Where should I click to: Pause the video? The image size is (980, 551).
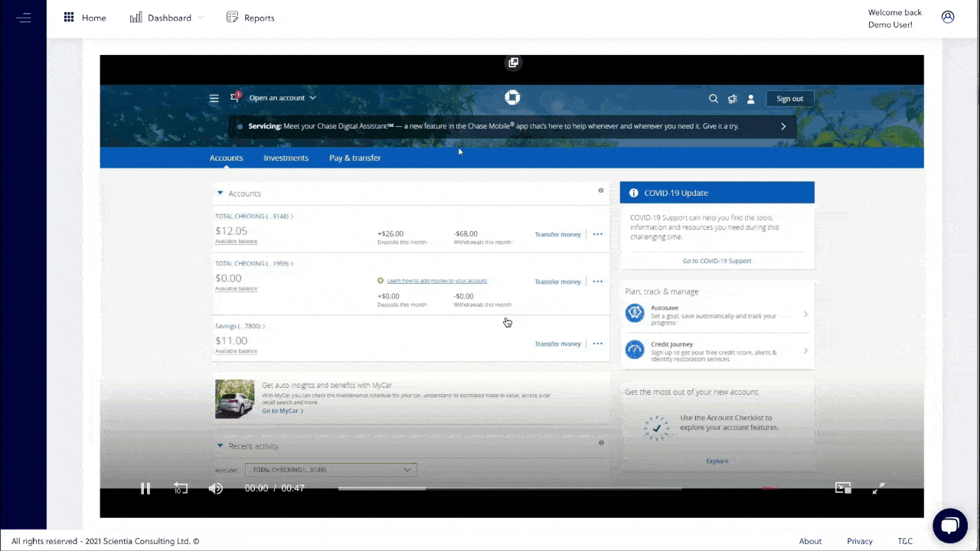point(145,488)
